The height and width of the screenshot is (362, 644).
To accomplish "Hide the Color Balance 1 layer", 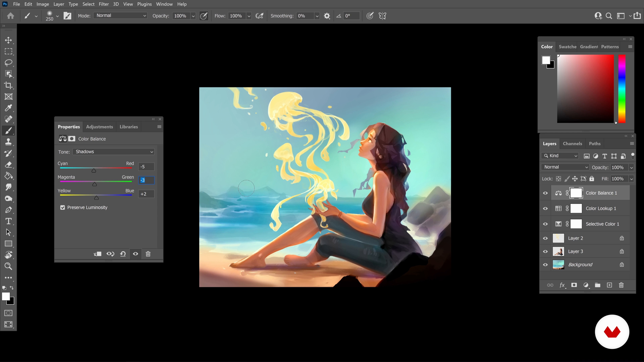I will point(545,193).
